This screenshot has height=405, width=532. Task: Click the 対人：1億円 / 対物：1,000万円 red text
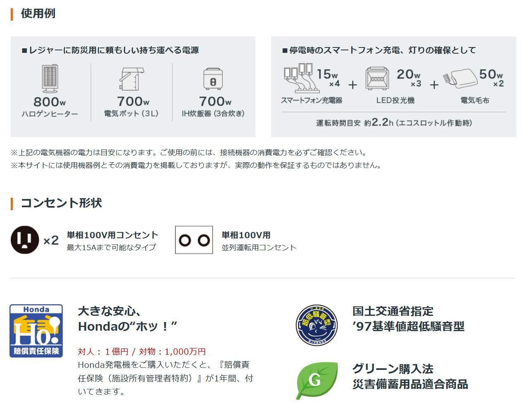[x=142, y=351]
